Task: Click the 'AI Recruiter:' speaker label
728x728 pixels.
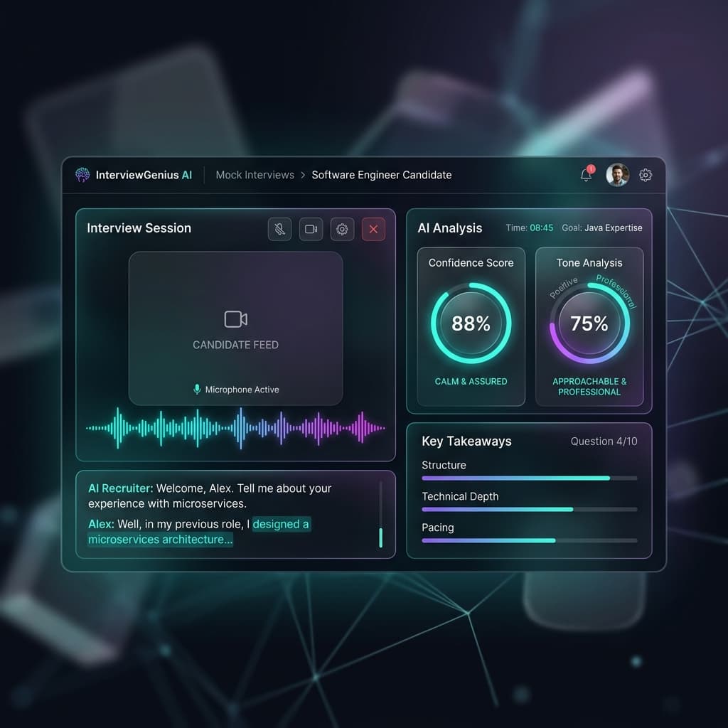Action: (x=121, y=488)
